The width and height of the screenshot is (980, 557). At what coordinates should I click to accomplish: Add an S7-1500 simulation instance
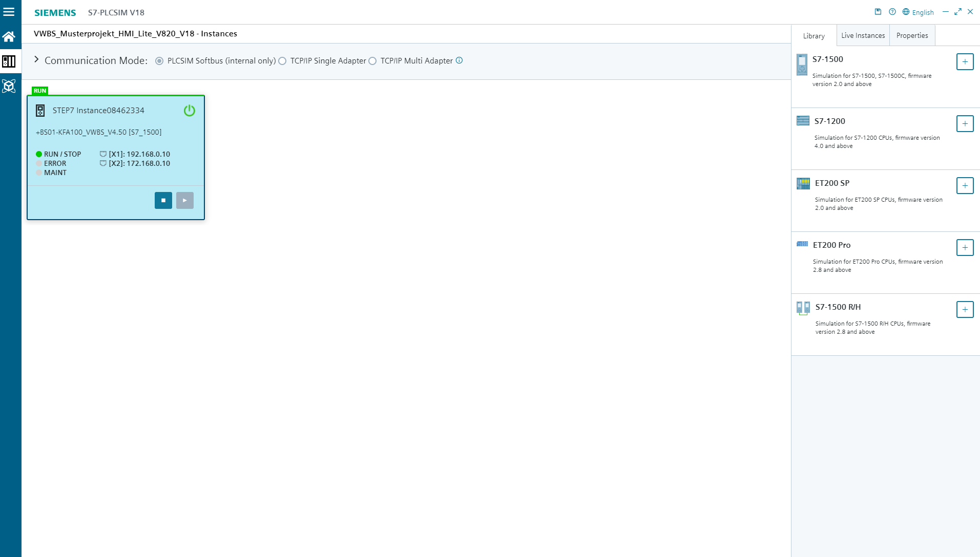(x=965, y=62)
